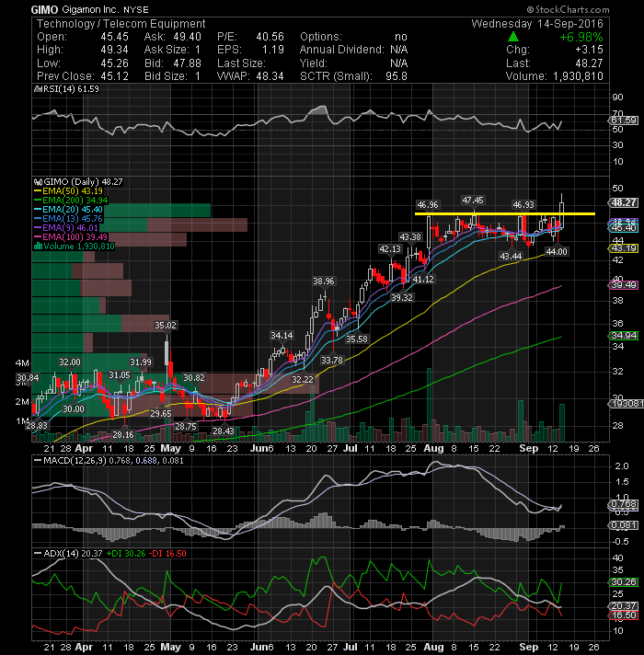Screen dimensions: 644x655
Task: Click the yellow 43.19 axis marker
Action: tap(624, 248)
